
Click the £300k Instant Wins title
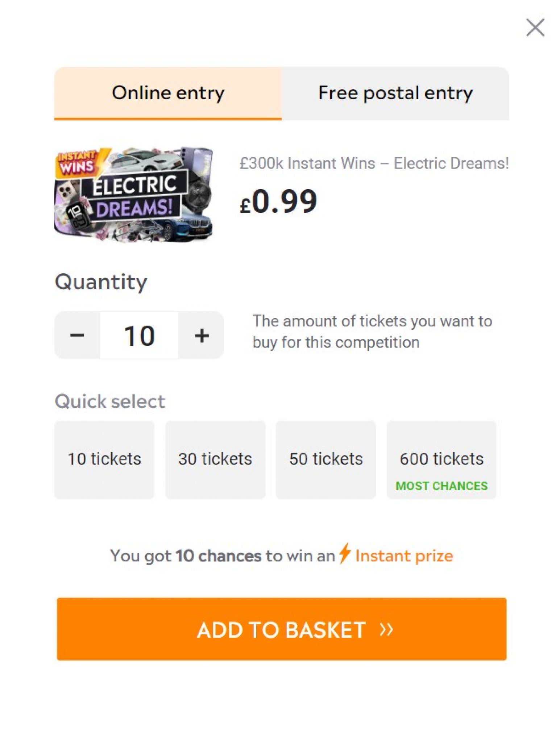coord(374,163)
